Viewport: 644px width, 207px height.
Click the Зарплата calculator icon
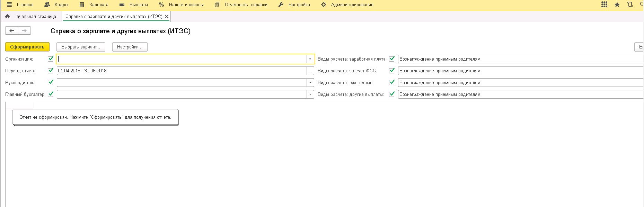tap(82, 5)
